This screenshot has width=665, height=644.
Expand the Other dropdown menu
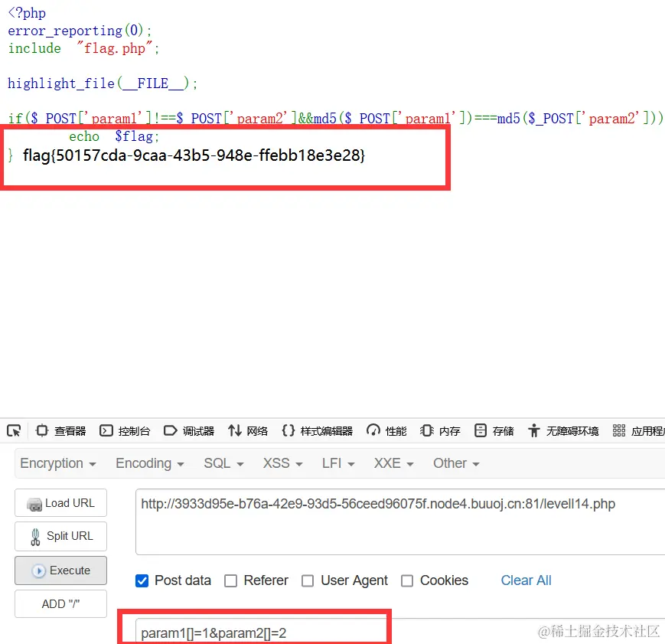456,463
